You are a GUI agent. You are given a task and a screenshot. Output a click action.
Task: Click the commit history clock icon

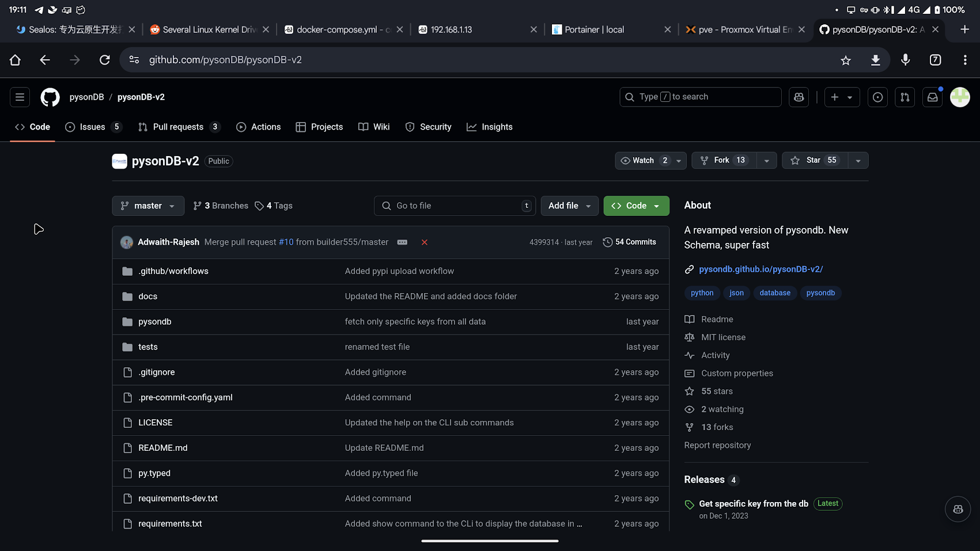click(x=607, y=242)
